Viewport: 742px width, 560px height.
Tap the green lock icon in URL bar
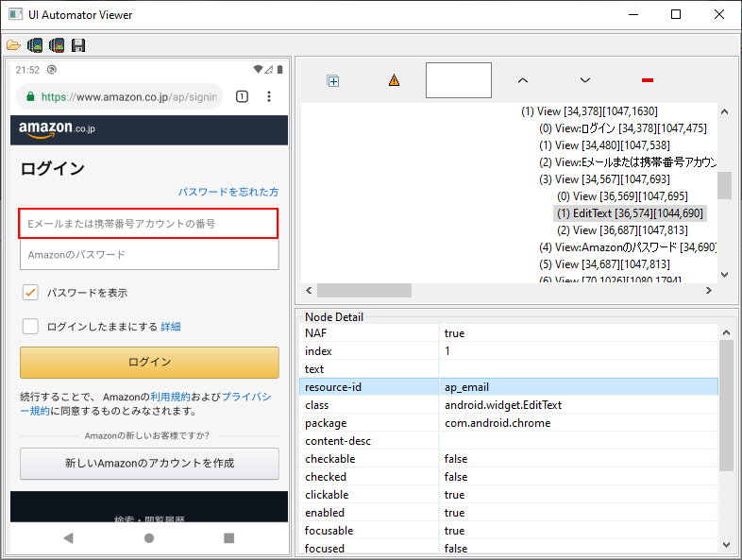click(x=30, y=96)
